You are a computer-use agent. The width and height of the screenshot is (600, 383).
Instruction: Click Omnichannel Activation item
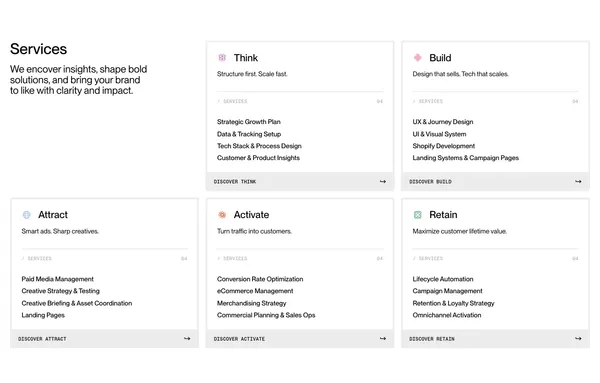click(447, 315)
